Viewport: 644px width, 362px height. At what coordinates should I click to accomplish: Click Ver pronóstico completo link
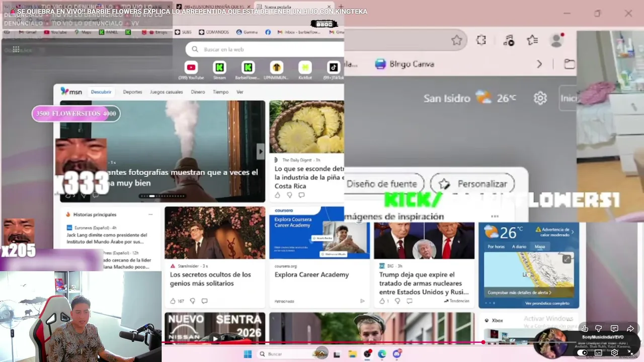pos(547,303)
